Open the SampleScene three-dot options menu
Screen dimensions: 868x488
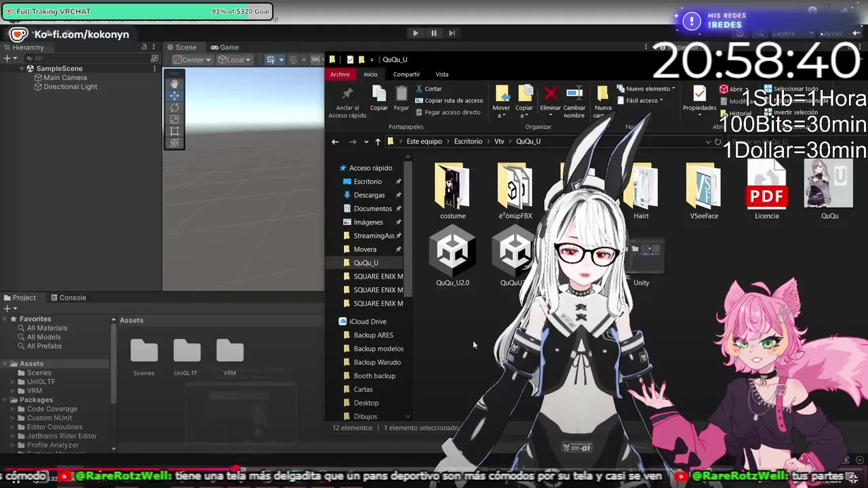pyautogui.click(x=155, y=68)
